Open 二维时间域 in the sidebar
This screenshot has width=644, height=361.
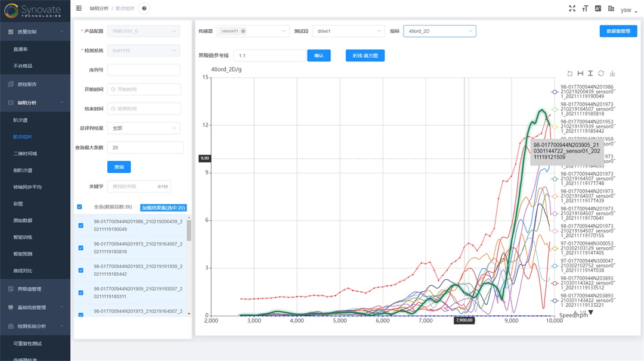point(25,154)
